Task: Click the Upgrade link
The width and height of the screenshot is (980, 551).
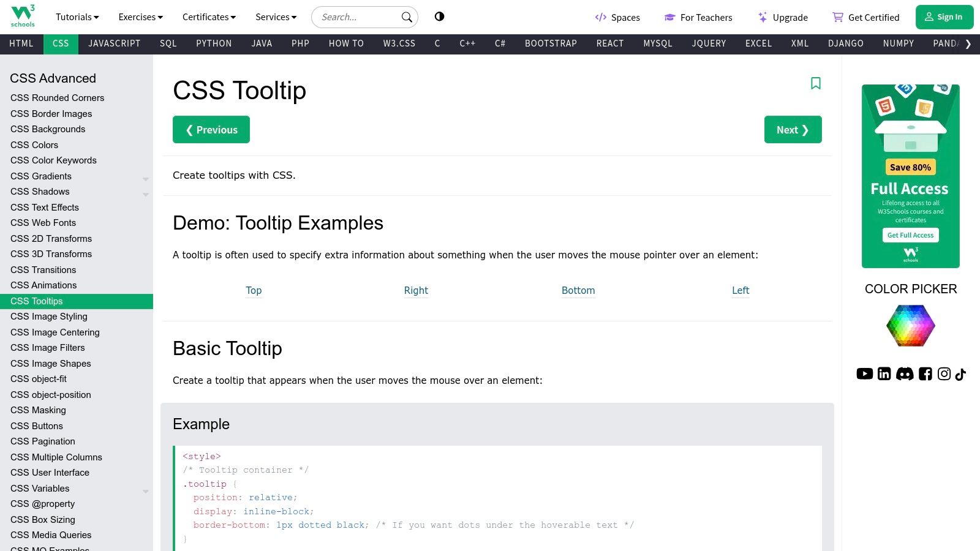Action: point(783,17)
